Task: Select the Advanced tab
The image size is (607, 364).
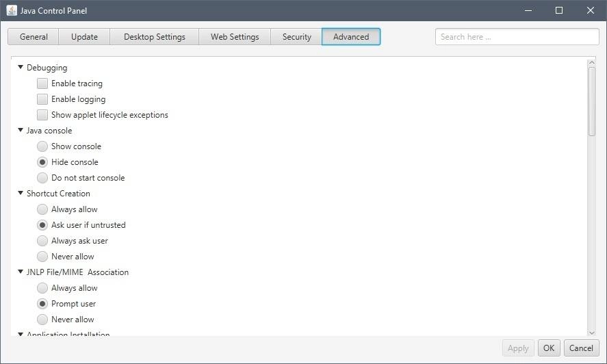Action: [x=351, y=37]
